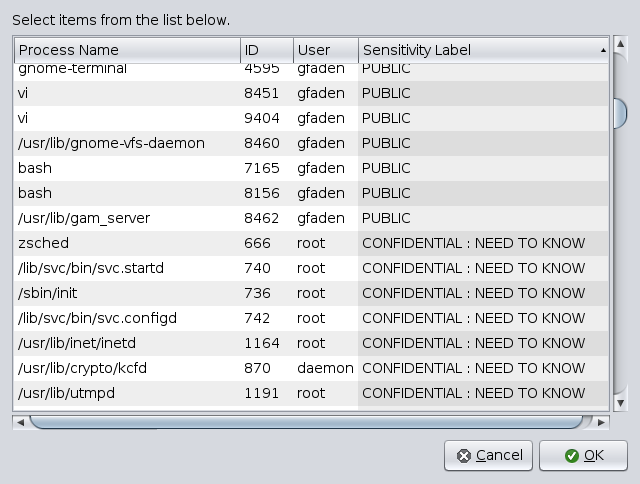Click the OK button
The width and height of the screenshot is (640, 484).
pos(583,455)
